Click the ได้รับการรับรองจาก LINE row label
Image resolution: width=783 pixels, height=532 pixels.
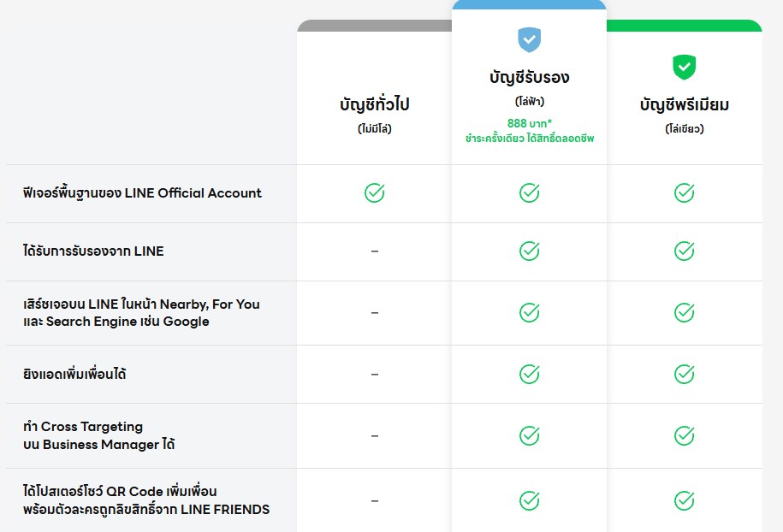[93, 251]
